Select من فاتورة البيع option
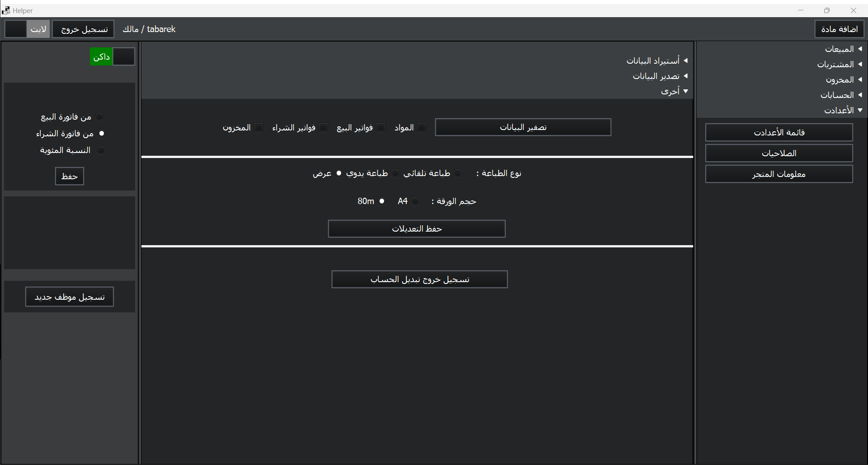 point(100,117)
